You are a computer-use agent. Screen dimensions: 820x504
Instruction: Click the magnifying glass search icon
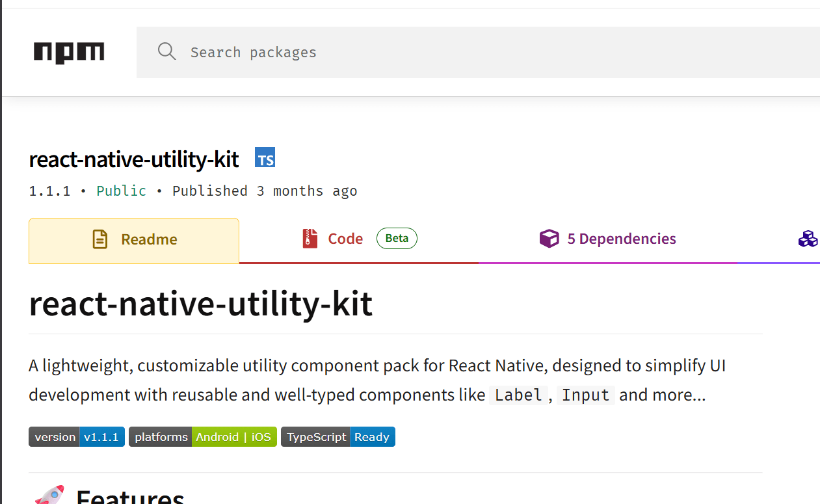pyautogui.click(x=166, y=51)
